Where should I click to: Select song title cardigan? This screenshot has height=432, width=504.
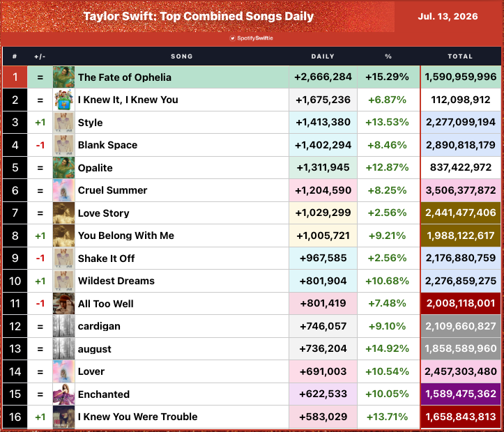(99, 327)
